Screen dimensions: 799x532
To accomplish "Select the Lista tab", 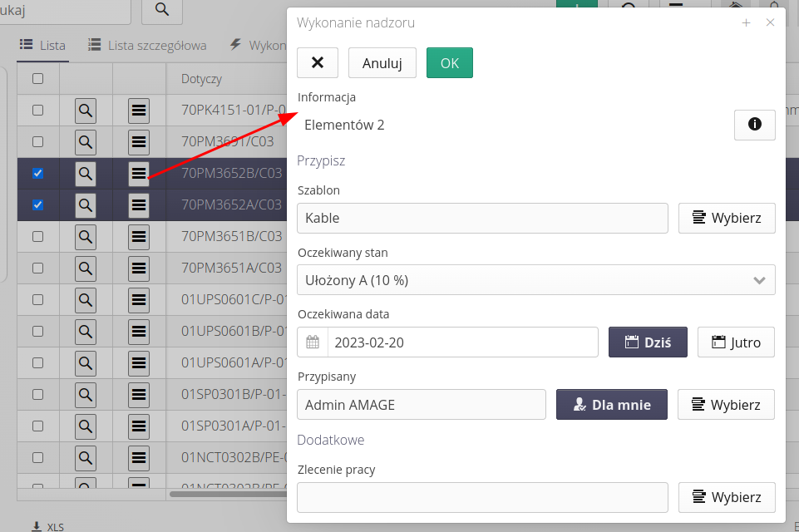I will pyautogui.click(x=43, y=46).
